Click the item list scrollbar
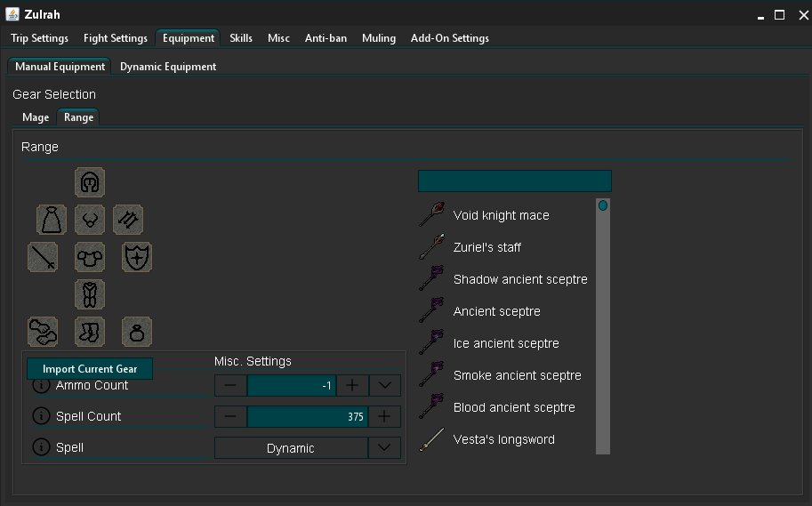812x506 pixels. [603, 326]
